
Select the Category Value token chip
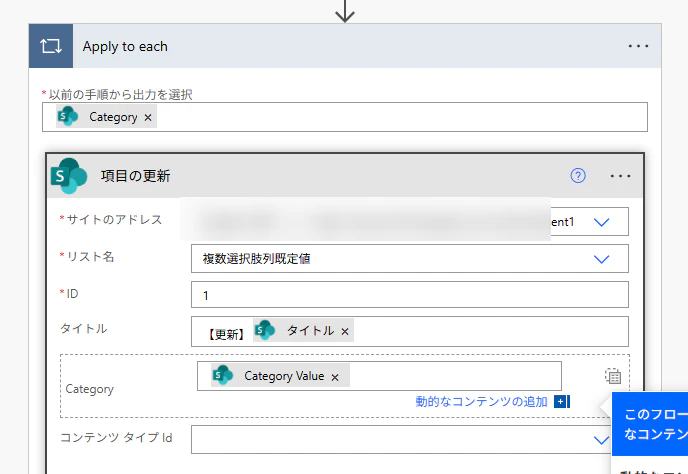[x=280, y=376]
